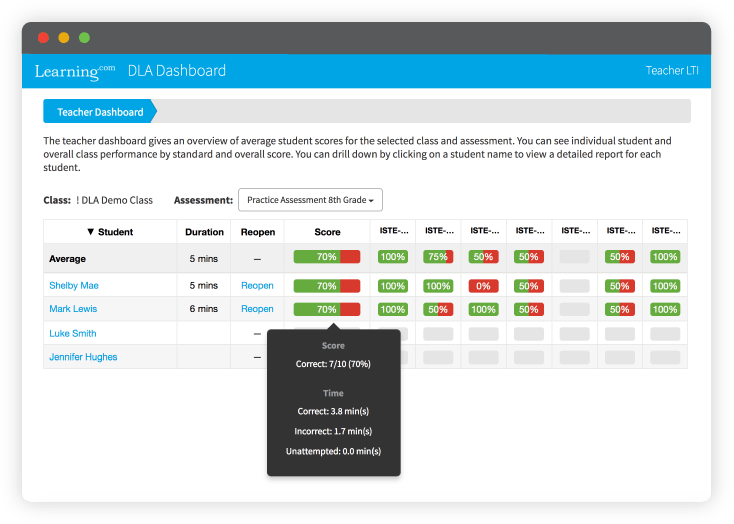Image resolution: width=734 pixels, height=524 pixels.
Task: Click the red close window button
Action: click(x=43, y=37)
